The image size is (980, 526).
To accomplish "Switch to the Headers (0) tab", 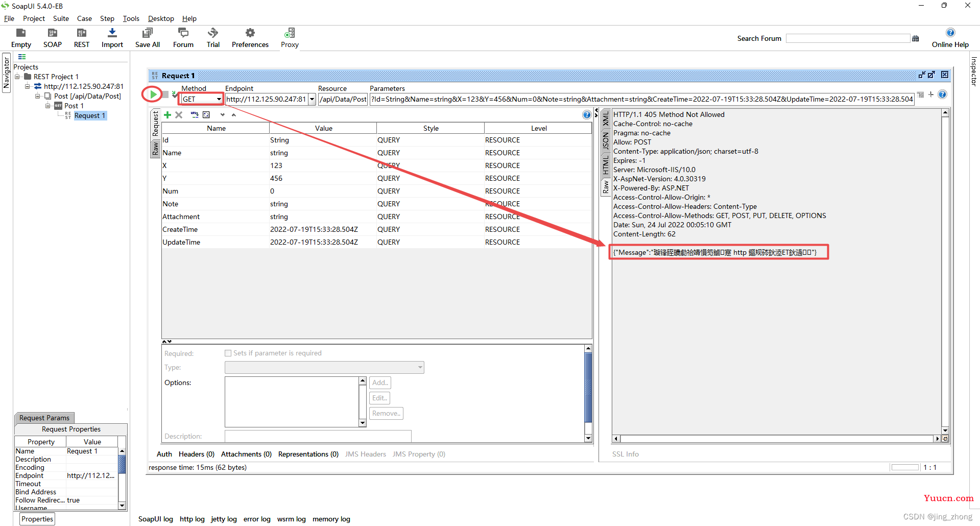I will point(197,454).
